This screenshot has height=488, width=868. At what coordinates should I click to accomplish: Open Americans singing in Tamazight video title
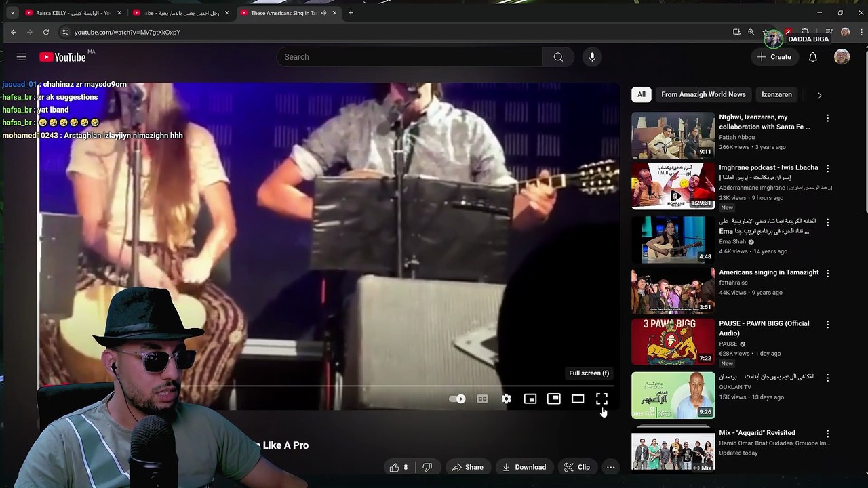769,272
